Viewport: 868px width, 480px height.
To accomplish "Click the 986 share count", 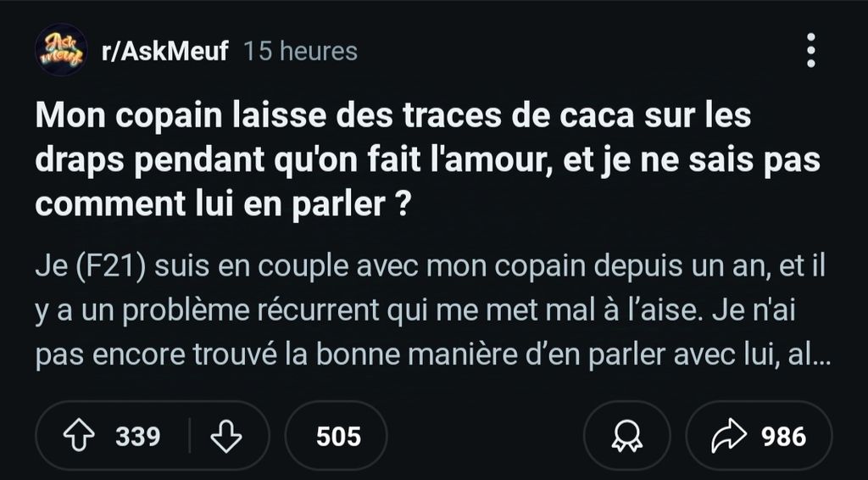I will pos(784,436).
